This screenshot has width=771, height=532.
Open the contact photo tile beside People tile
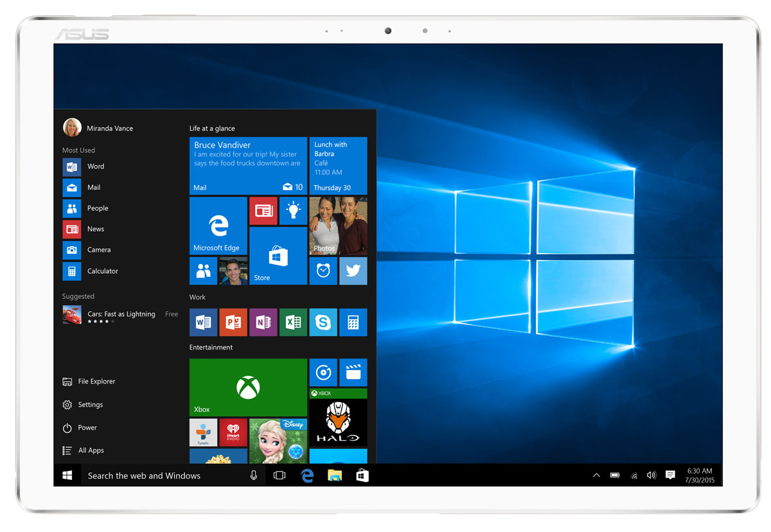pos(233,271)
